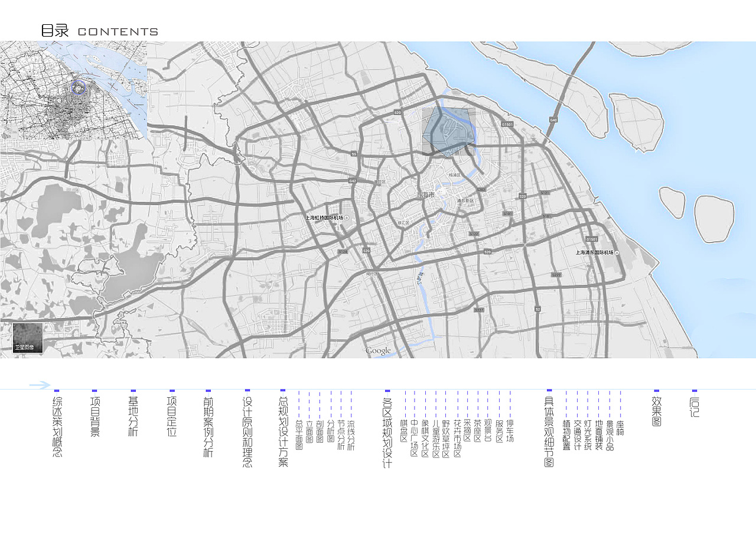Choose the 灯光系统 sub-item

(588, 436)
